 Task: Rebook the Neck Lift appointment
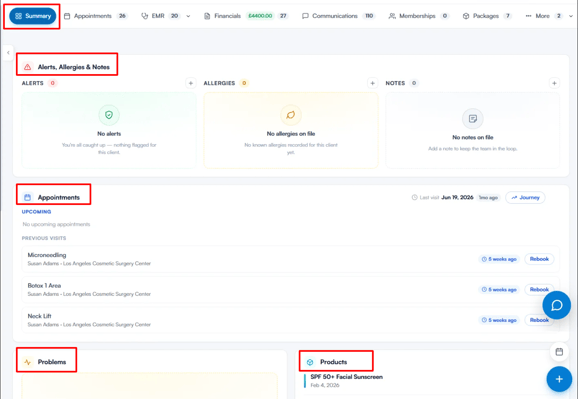[539, 320]
